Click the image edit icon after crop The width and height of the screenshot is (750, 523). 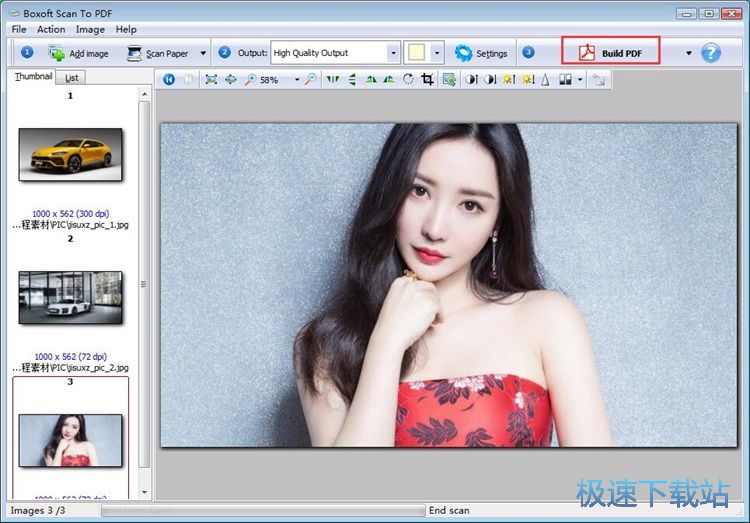[449, 79]
